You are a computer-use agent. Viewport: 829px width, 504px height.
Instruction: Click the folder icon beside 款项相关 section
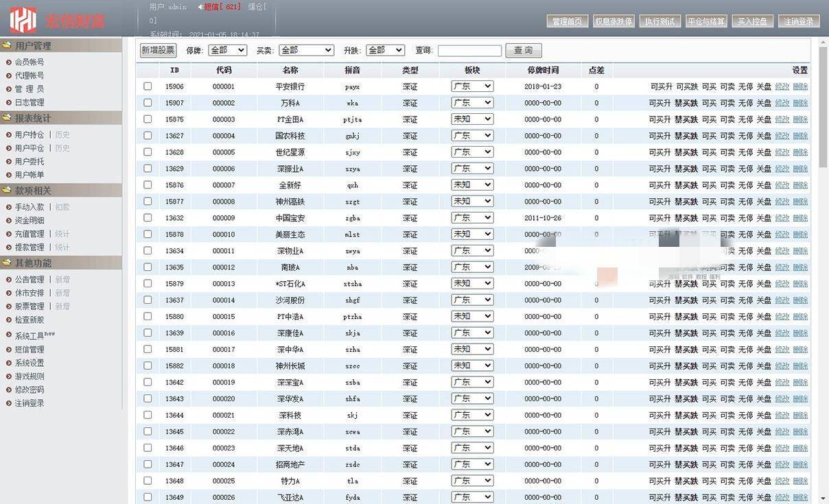[6, 191]
